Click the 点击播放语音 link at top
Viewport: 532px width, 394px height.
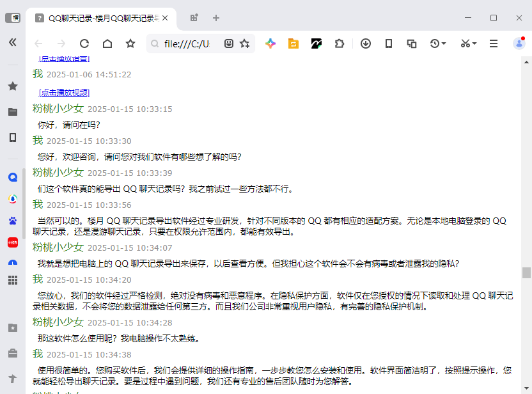pyautogui.click(x=65, y=59)
